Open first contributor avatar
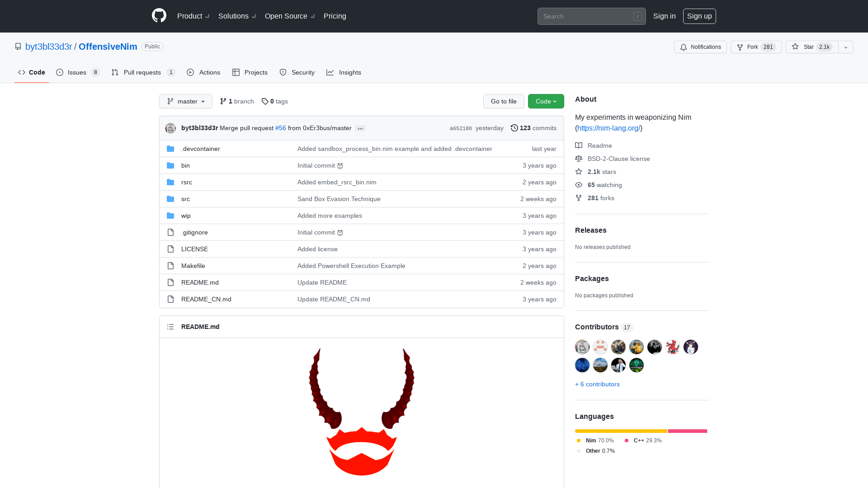Screen dimensions: 868x488 point(582,347)
